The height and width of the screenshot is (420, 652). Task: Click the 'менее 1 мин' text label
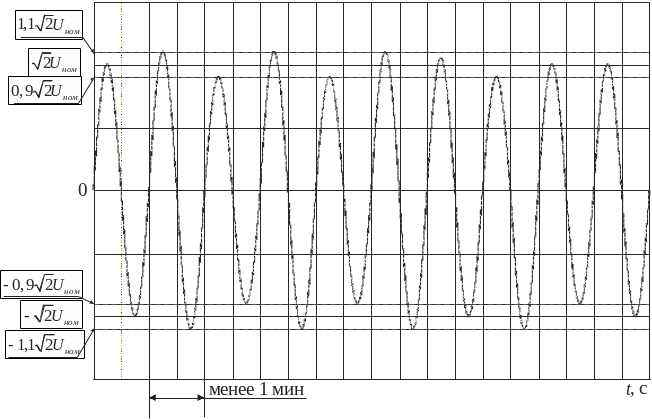point(255,389)
